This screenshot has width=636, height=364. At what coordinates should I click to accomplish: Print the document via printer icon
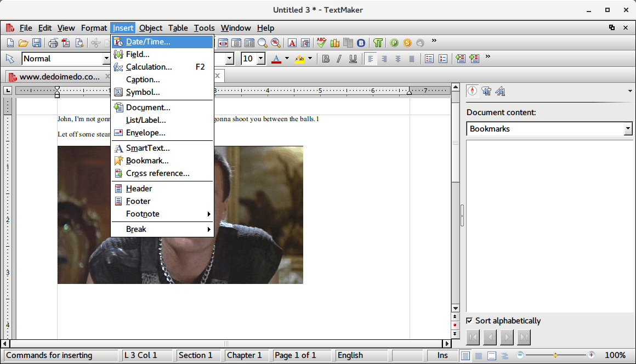pos(53,43)
